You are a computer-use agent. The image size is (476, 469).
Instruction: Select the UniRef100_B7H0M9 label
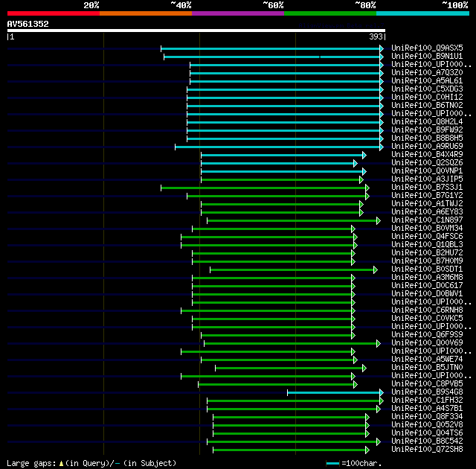point(427,261)
